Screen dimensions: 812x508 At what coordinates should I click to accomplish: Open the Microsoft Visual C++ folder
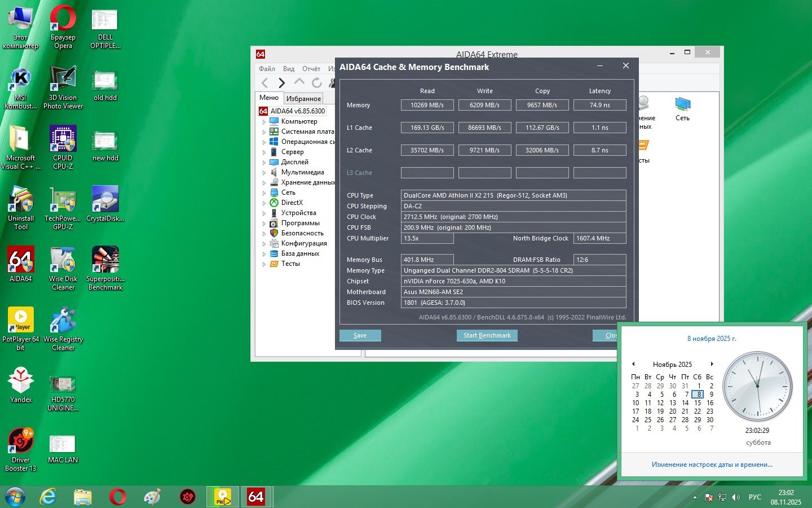[x=21, y=148]
